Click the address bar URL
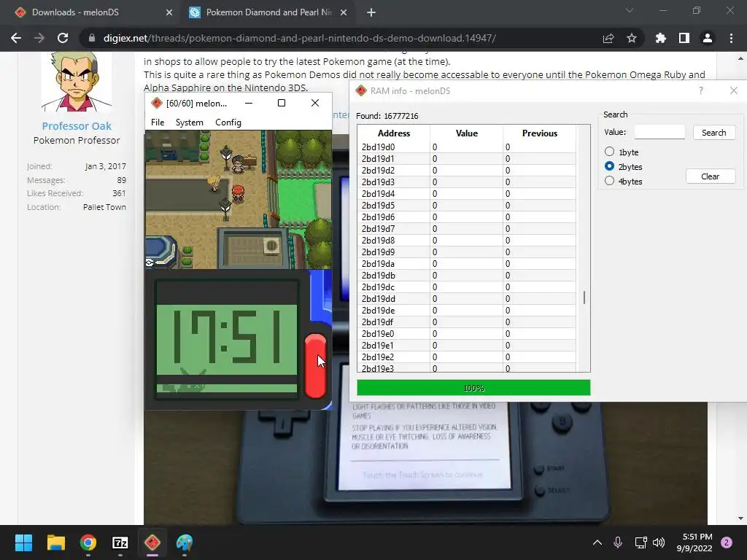The image size is (747, 560). point(300,38)
